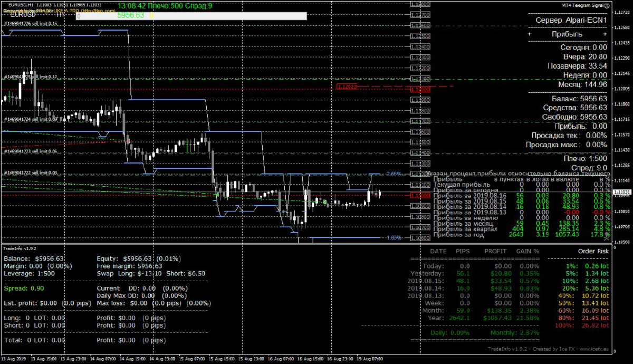The height and width of the screenshot is (364, 633).
Task: Click the Year row showing $1057.43
Action: (484, 318)
